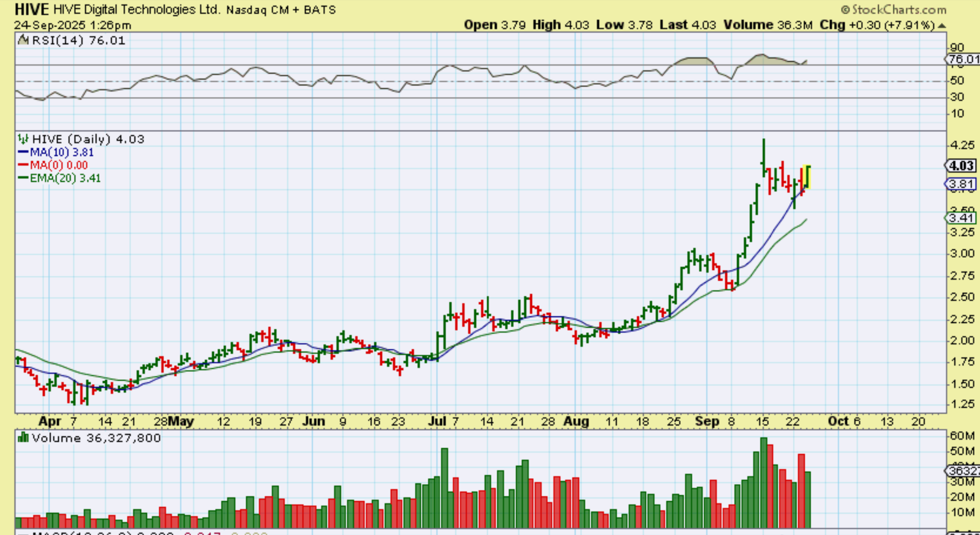Click the HIVE ticker symbol heading
The image size is (980, 535).
tap(31, 9)
